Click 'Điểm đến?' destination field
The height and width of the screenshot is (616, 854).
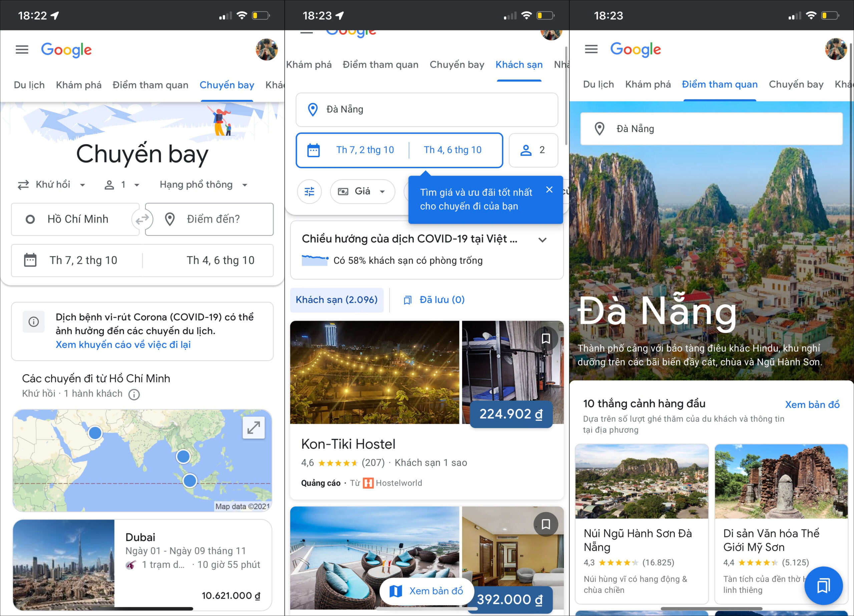209,219
